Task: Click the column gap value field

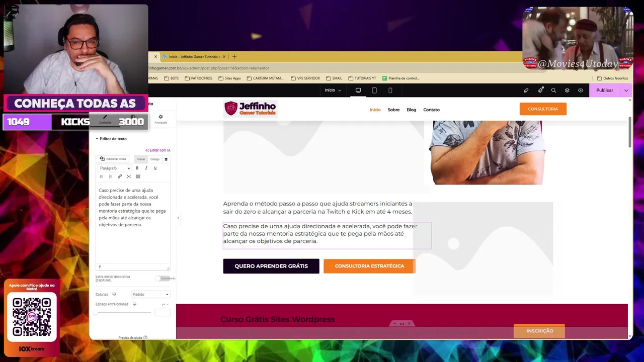Action: (x=162, y=313)
